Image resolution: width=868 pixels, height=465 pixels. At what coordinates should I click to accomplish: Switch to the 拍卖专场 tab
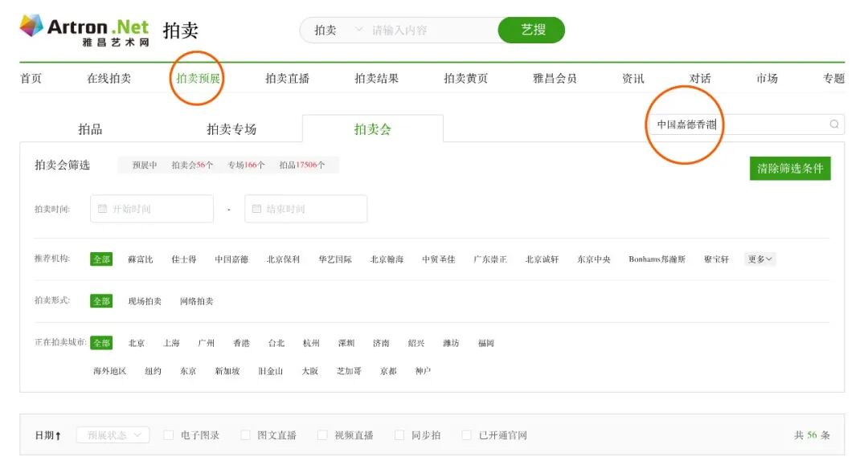(231, 129)
